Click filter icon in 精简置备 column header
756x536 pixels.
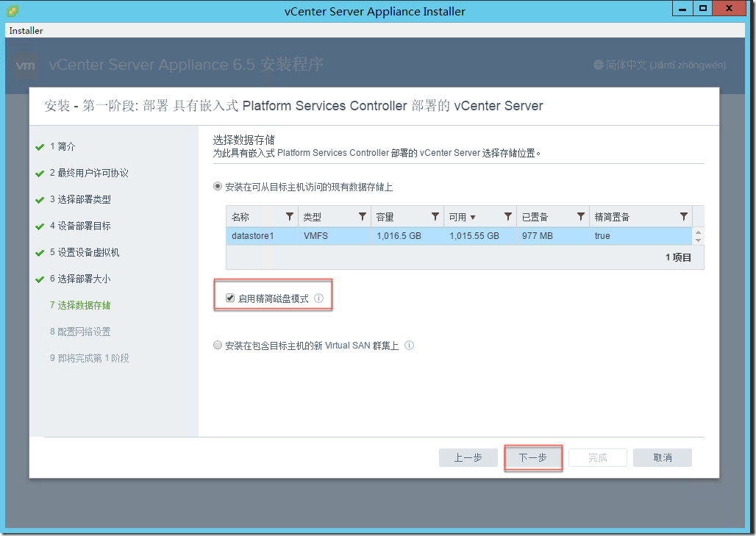click(684, 217)
